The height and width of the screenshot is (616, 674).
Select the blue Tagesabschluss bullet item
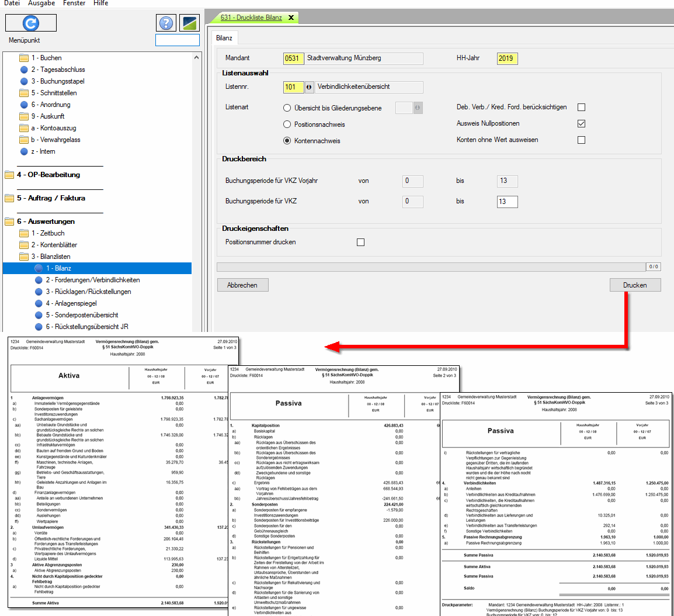coord(24,70)
